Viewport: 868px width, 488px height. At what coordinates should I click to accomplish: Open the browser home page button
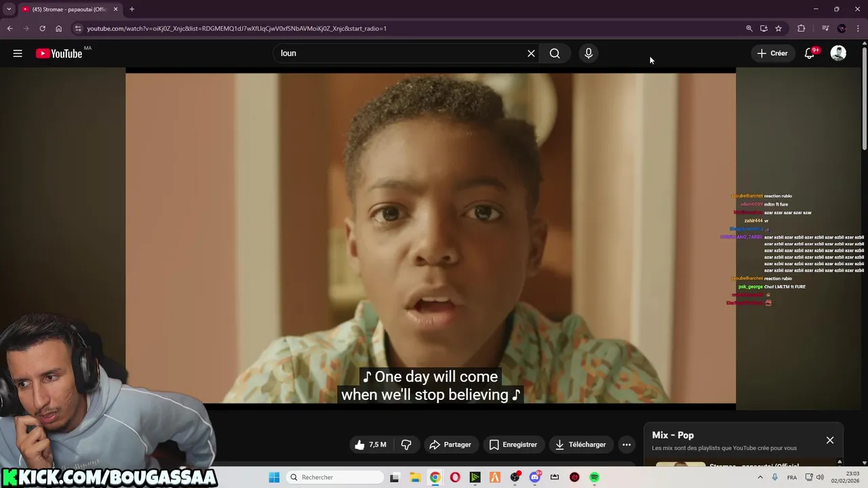(x=58, y=28)
